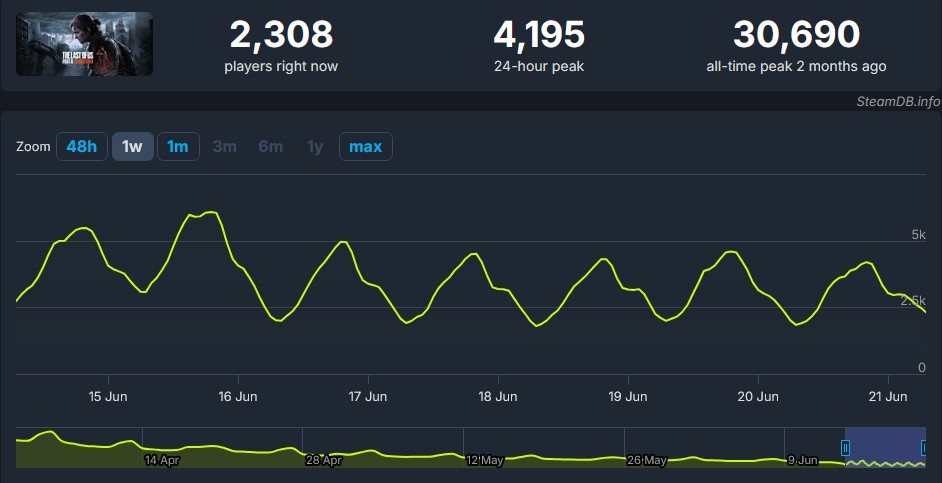Click the "all-time peak 2 months ago" label
The width and height of the screenshot is (942, 483).
797,66
